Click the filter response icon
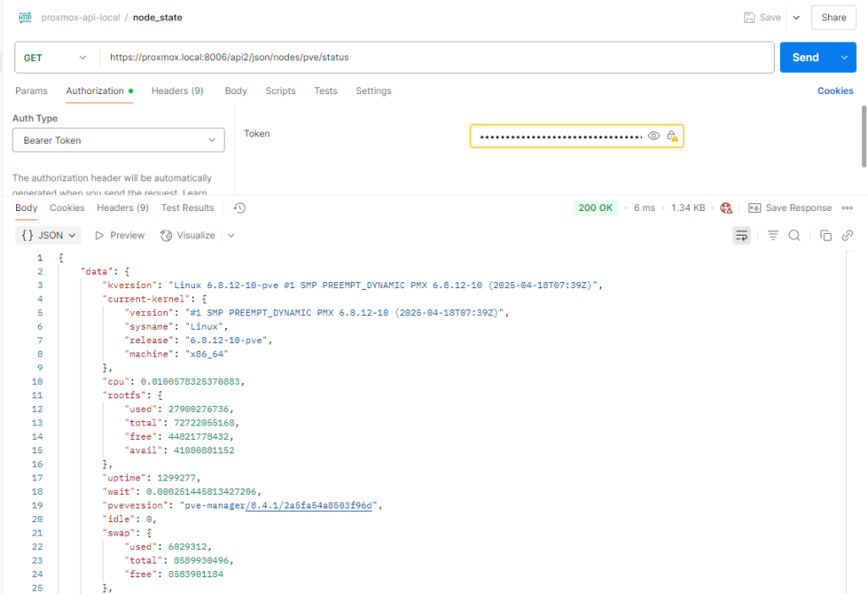Image resolution: width=868 pixels, height=594 pixels. (x=773, y=236)
